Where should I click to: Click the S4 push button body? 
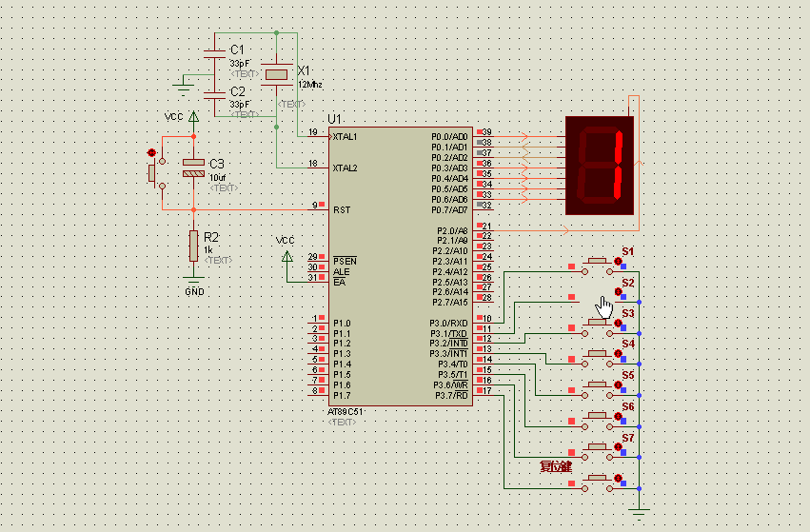click(598, 356)
